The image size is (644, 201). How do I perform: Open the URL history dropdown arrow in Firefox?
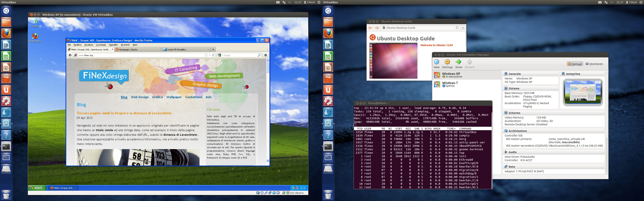coord(210,55)
